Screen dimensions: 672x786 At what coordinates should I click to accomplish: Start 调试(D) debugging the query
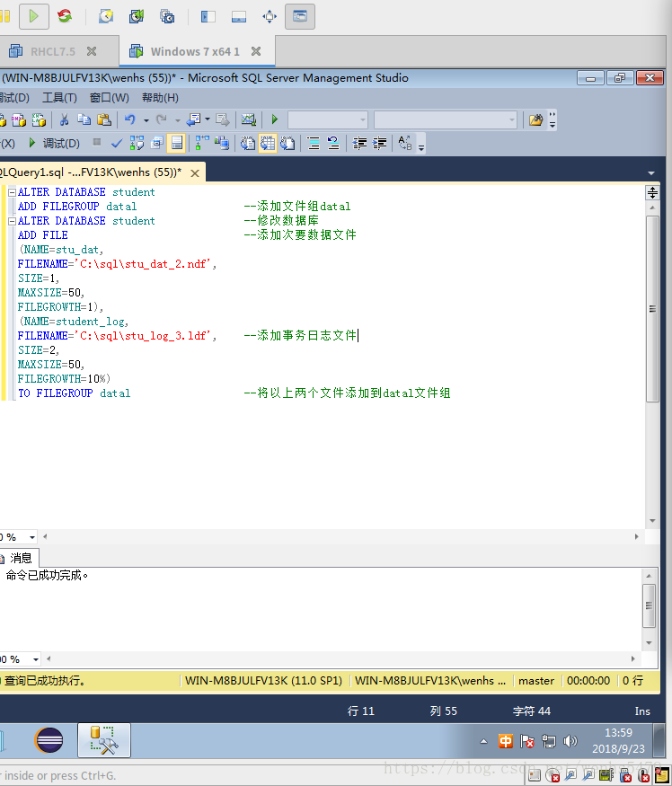[x=55, y=144]
